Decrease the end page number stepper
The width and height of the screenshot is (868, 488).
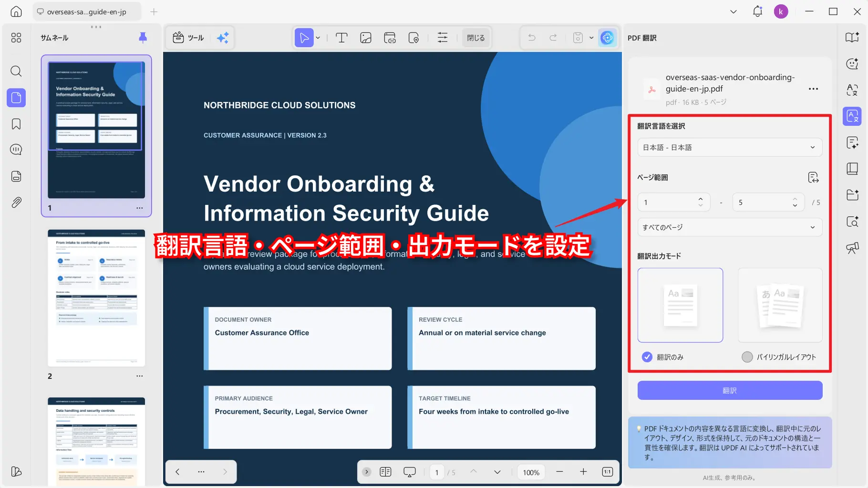pos(795,205)
